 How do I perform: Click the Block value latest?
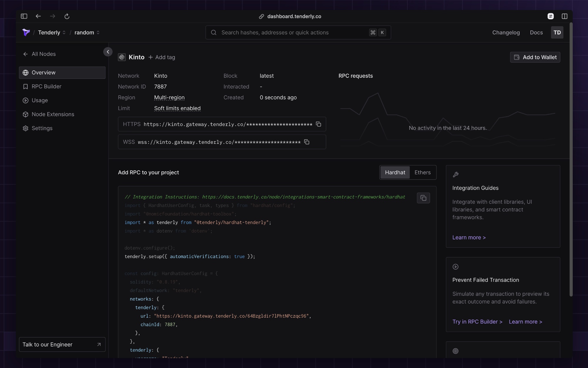(267, 76)
